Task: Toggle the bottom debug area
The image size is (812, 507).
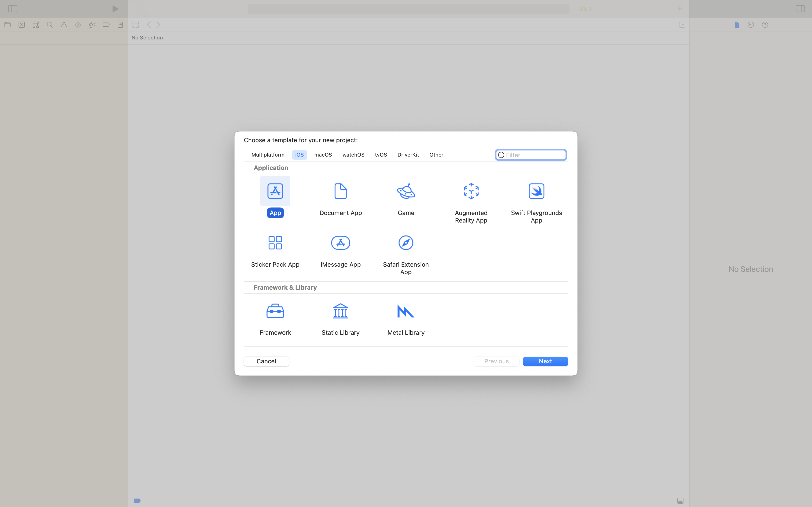Action: [x=680, y=501]
